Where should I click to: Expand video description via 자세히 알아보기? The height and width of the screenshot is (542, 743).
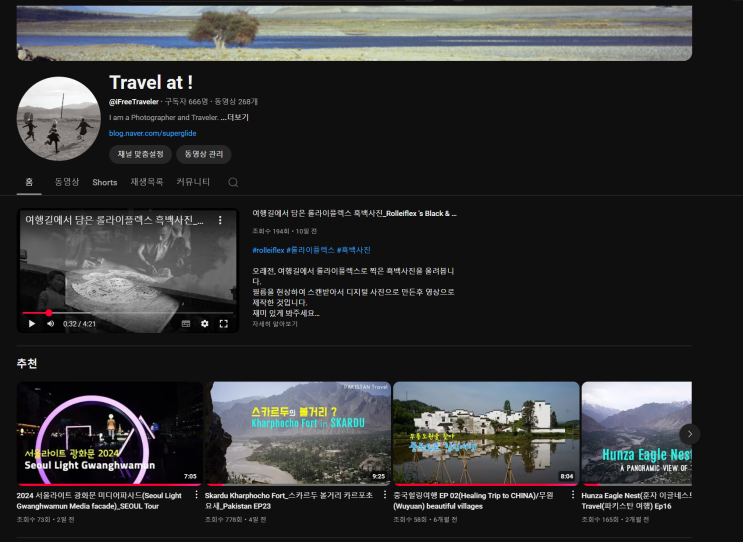click(x=275, y=324)
